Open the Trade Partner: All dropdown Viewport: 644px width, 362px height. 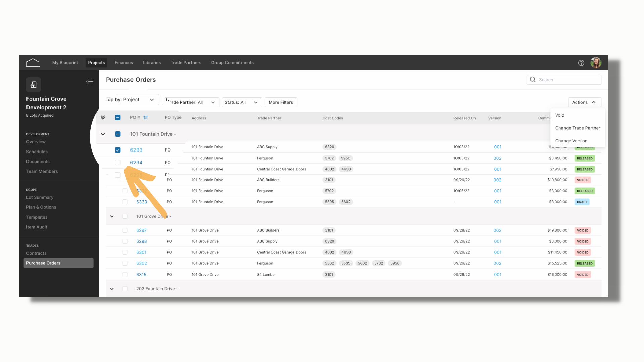191,102
